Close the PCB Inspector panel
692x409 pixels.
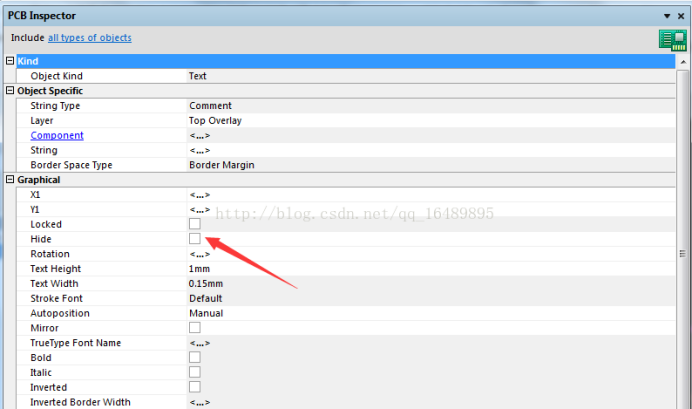click(x=681, y=17)
